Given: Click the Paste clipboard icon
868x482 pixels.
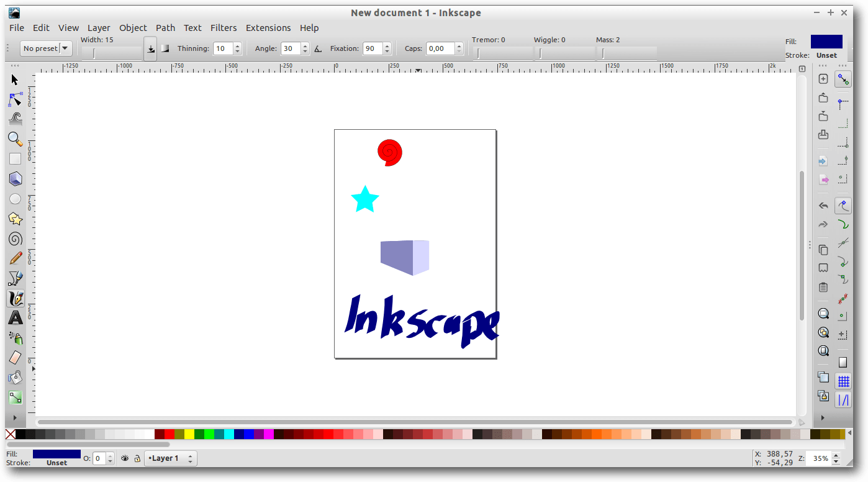Looking at the screenshot, I should (823, 288).
